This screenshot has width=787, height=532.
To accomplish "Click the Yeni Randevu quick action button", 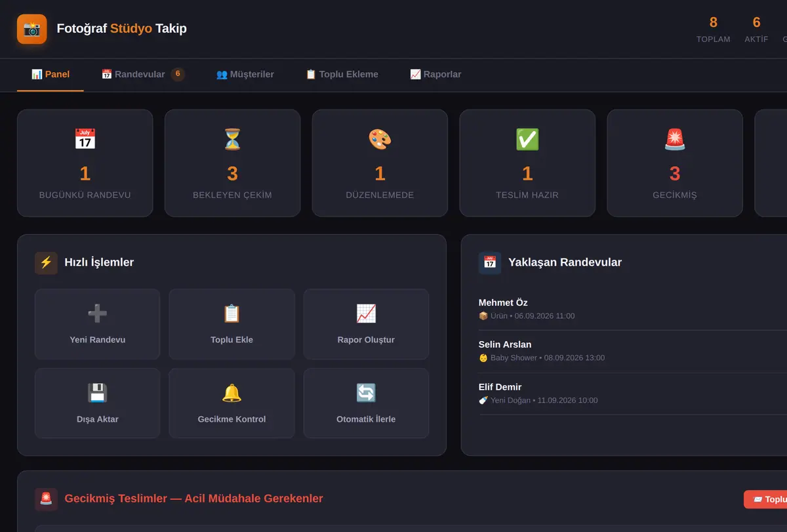I will tap(97, 324).
